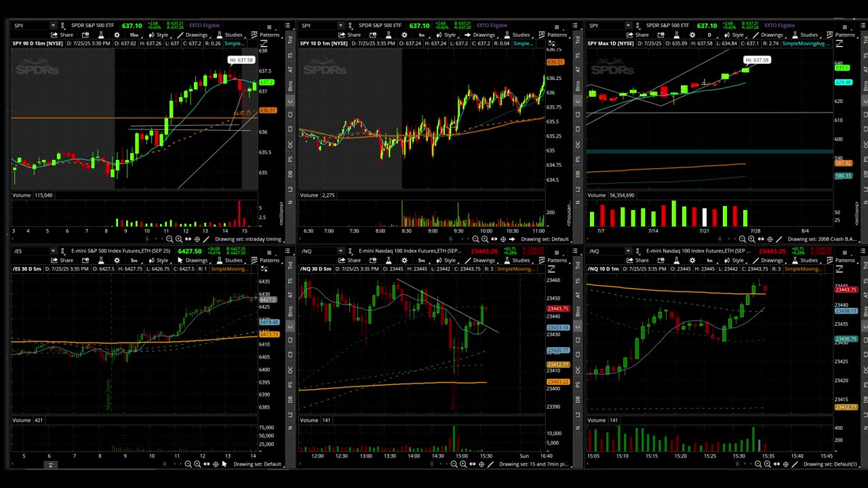Open Style menu in SPY 15m chart
This screenshot has width=868, height=488.
tap(158, 35)
